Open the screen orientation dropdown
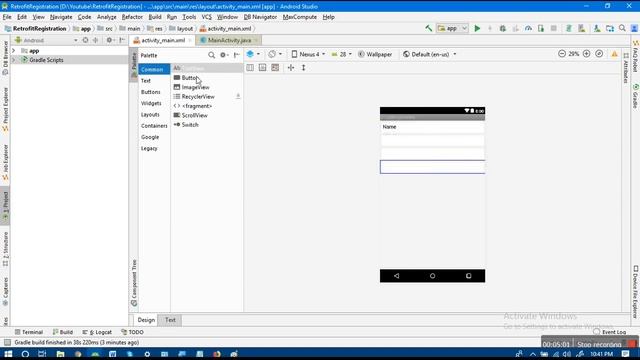Screen dimensions: 640x360 [275, 54]
